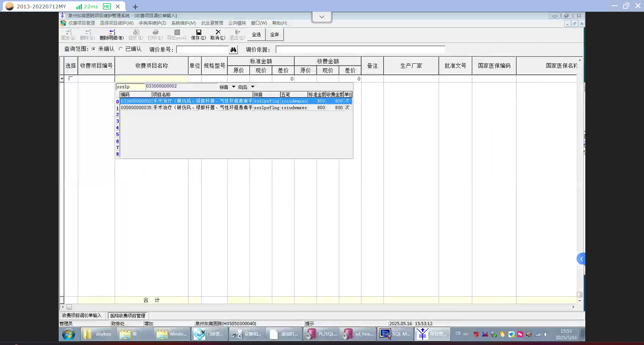This screenshot has height=345, width=644.
Task: Switch to the 项目管... taskbar application
Action: (433, 334)
